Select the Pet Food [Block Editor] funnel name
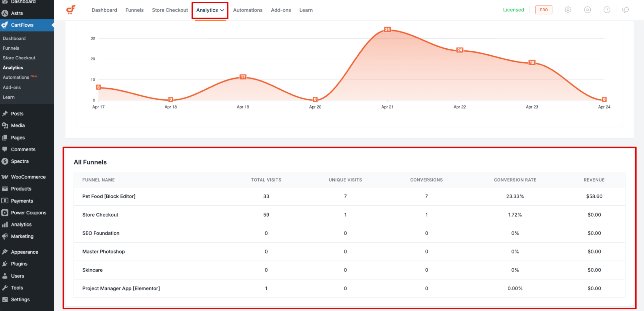 point(109,196)
